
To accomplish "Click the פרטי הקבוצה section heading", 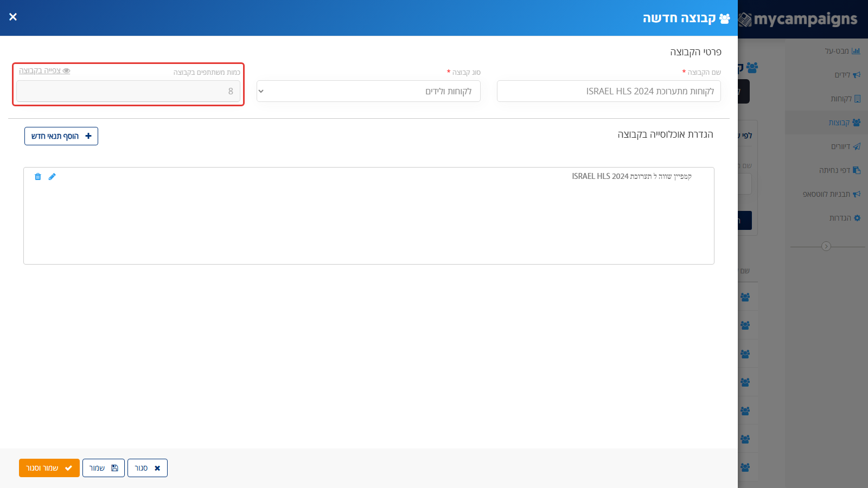I will pyautogui.click(x=695, y=52).
